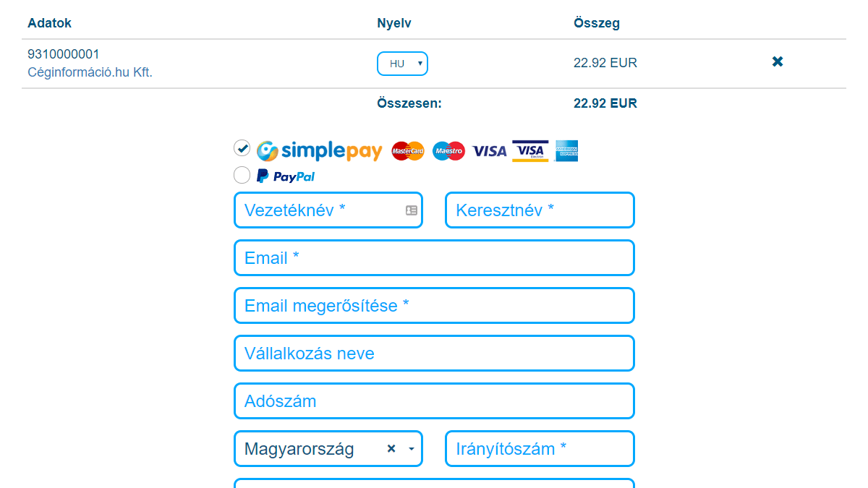
Task: Click the PayPal logo
Action: click(286, 176)
